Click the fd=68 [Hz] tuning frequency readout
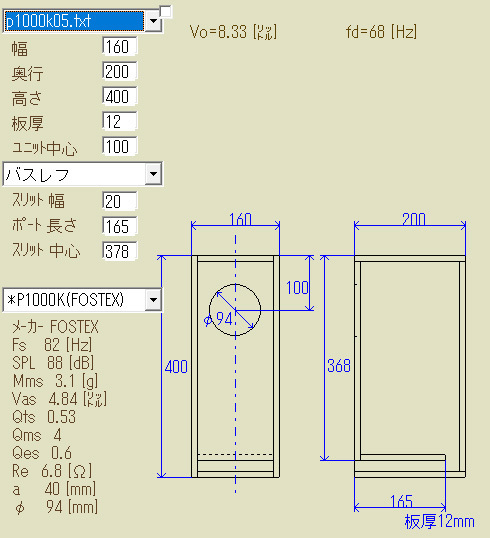 tap(381, 32)
